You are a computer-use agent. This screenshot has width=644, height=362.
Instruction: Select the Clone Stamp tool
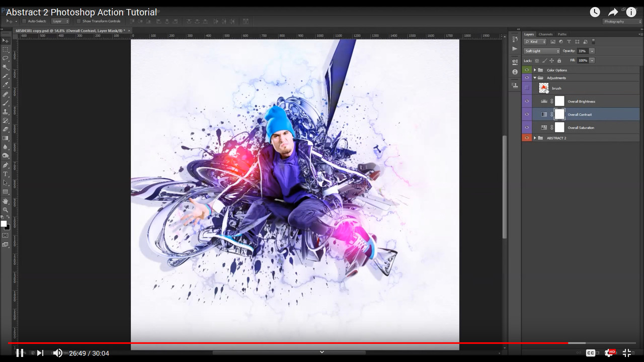tap(6, 112)
